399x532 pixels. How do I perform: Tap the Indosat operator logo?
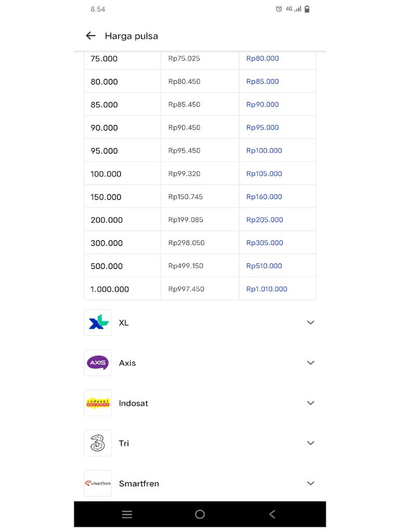(98, 403)
